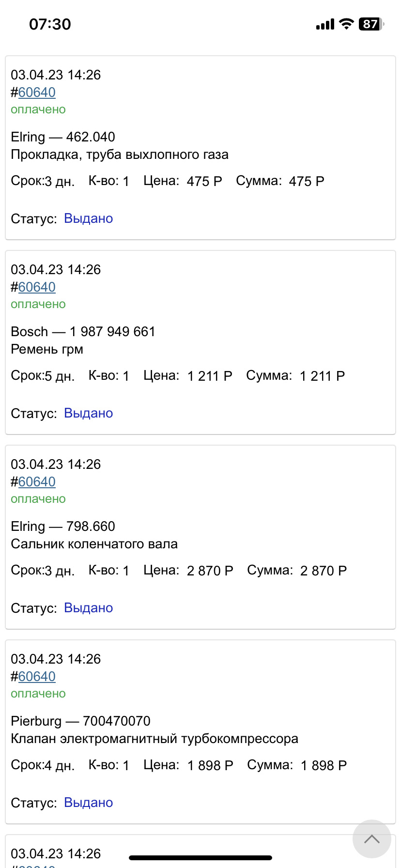Tap the scroll-to-top arrow button

[371, 839]
